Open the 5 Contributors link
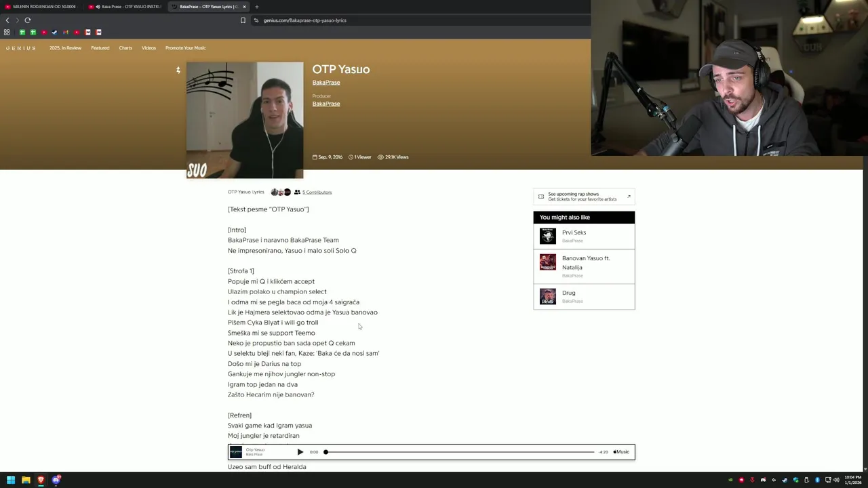The width and height of the screenshot is (868, 488). coord(317,192)
